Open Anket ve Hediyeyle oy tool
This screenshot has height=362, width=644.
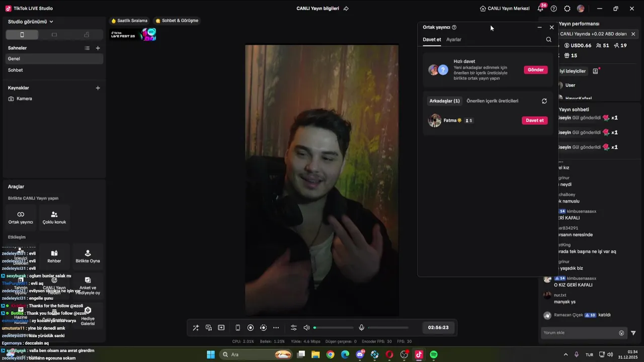point(88,286)
